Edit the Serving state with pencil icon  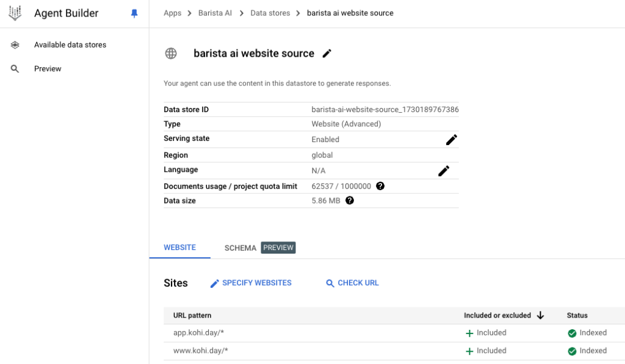click(451, 140)
